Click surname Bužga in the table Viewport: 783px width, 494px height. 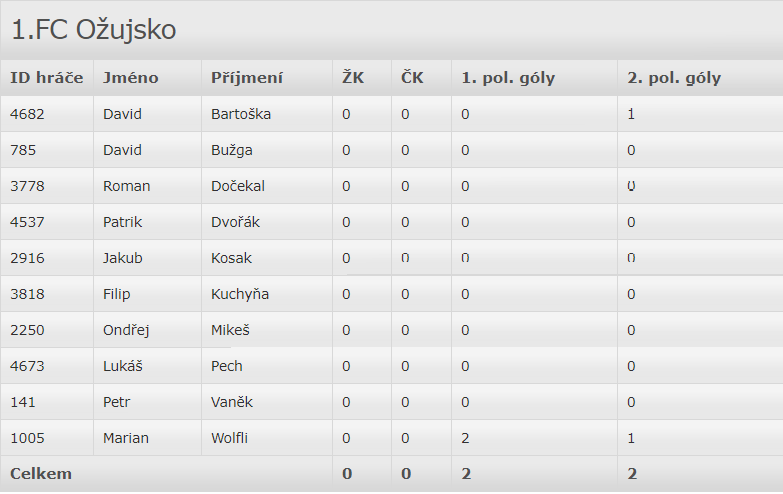(232, 150)
